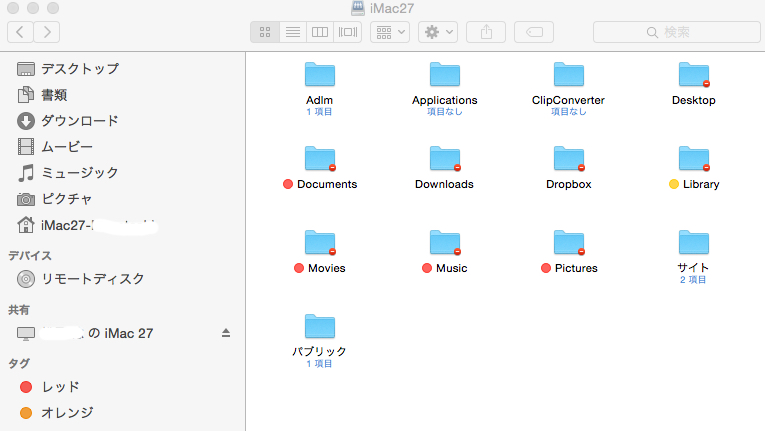Click the iMac27 proxy icon in title bar

[x=358, y=8]
